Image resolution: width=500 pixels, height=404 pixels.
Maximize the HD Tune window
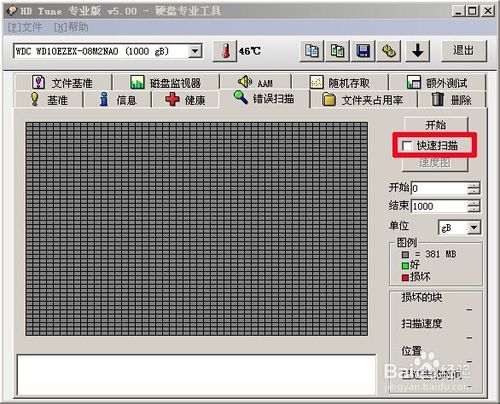[x=472, y=11]
